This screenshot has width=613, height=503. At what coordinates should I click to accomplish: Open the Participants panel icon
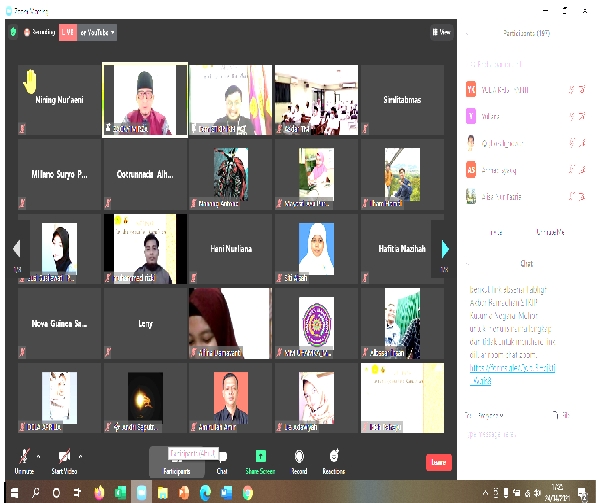pyautogui.click(x=177, y=458)
